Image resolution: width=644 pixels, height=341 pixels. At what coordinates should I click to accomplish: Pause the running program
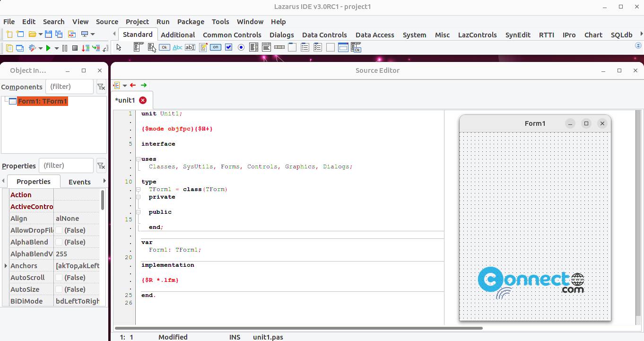coord(65,48)
